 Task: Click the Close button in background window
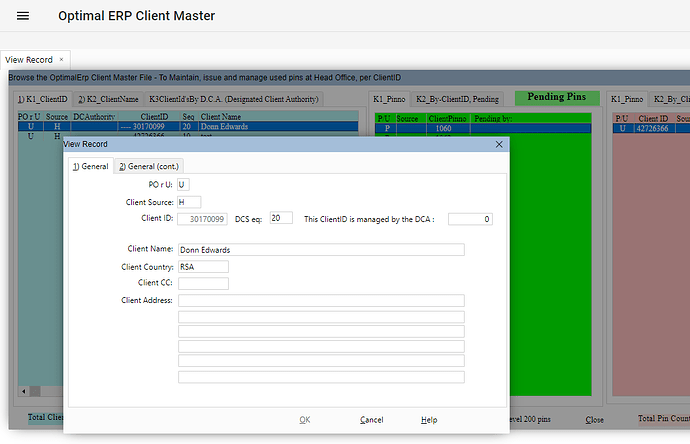tap(594, 420)
